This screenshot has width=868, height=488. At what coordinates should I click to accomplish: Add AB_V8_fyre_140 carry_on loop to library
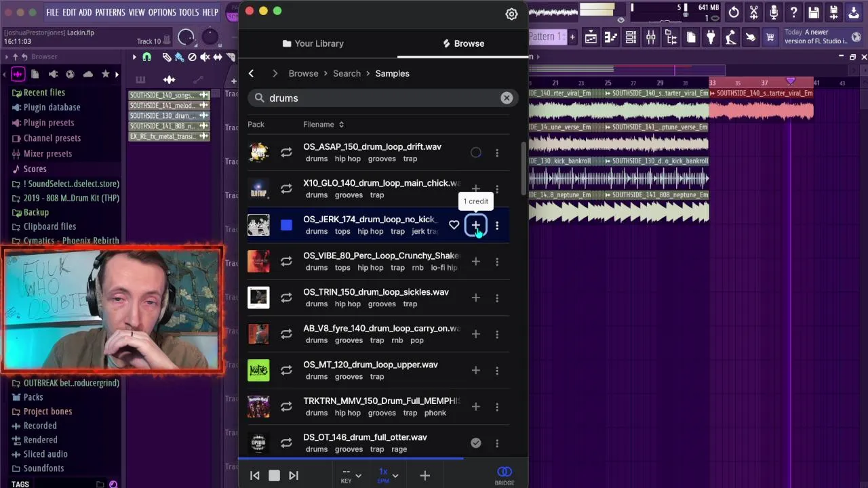(x=475, y=334)
